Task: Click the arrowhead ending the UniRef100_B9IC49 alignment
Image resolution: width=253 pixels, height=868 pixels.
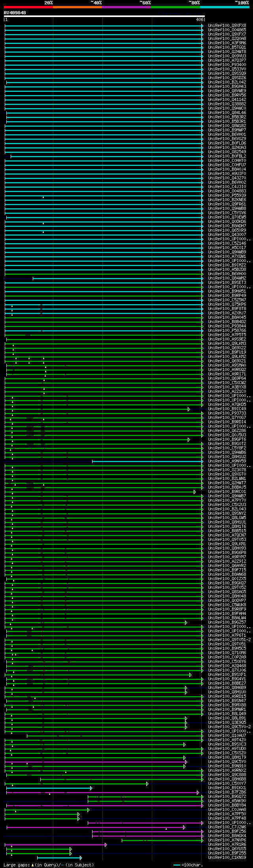Action: (x=189, y=409)
